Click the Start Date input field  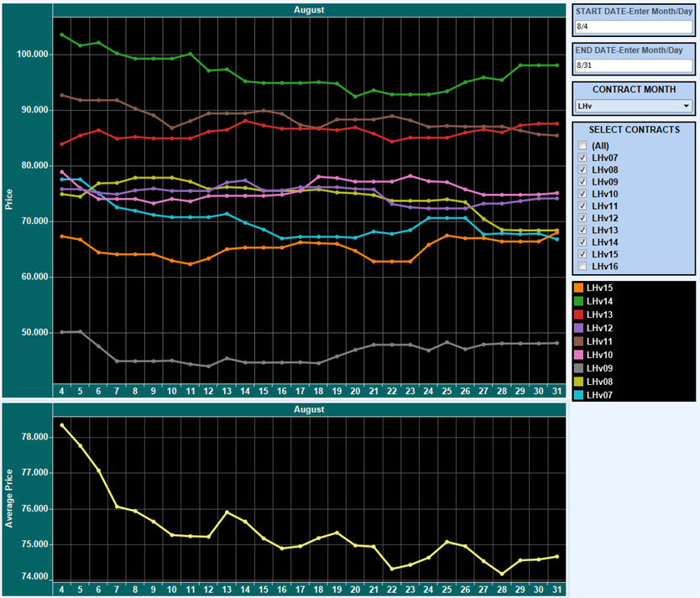pyautogui.click(x=634, y=27)
